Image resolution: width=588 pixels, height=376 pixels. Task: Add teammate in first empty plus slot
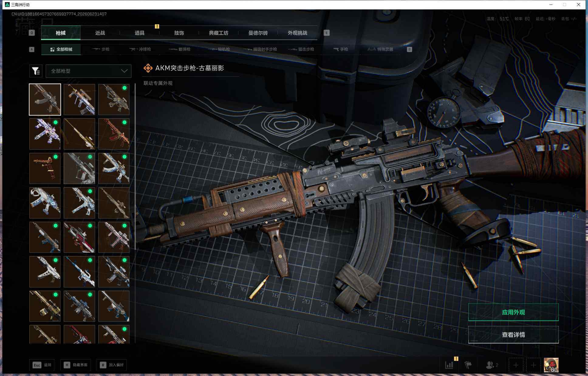516,365
